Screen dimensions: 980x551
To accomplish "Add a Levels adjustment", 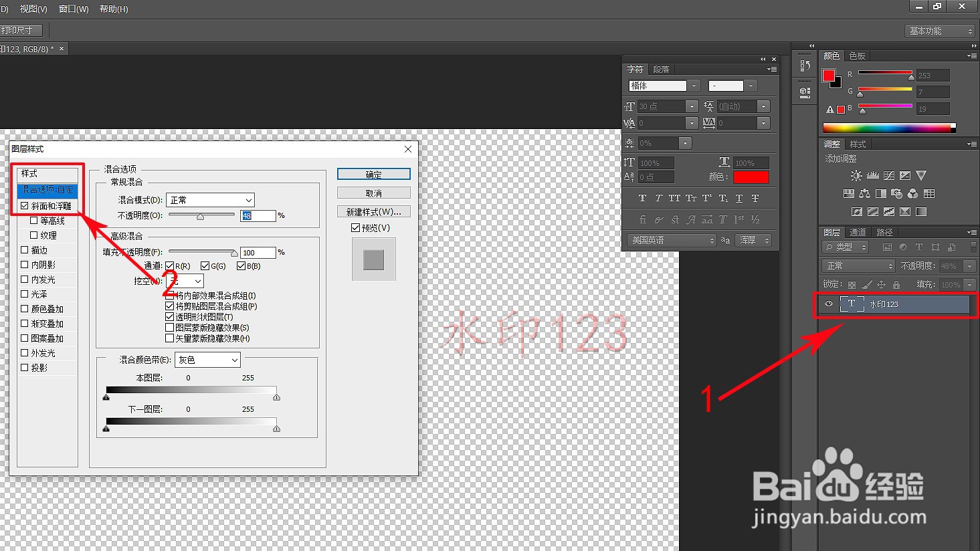I will pos(872,176).
